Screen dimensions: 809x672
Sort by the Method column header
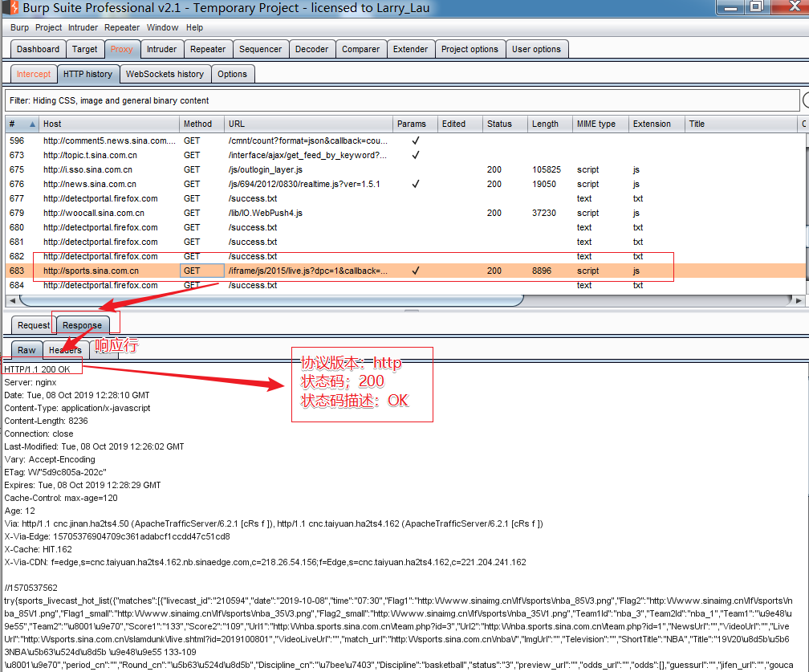tap(201, 124)
